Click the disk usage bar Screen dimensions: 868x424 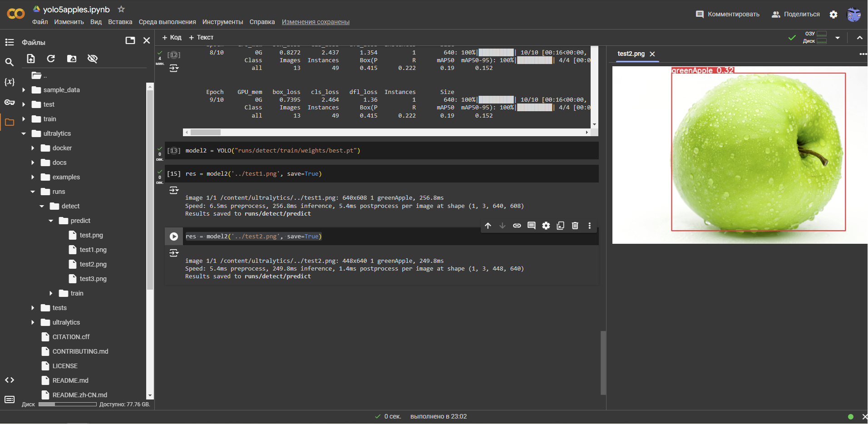click(68, 404)
